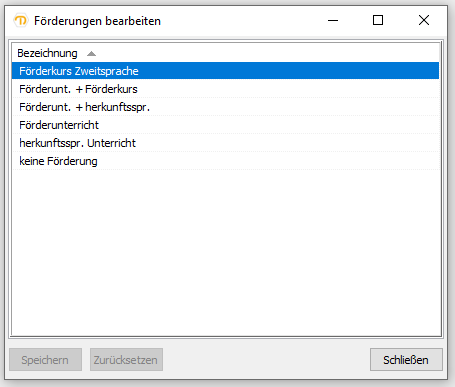Image resolution: width=455 pixels, height=387 pixels.
Task: Minimize the Förderungen bearbeiten window
Action: click(333, 21)
